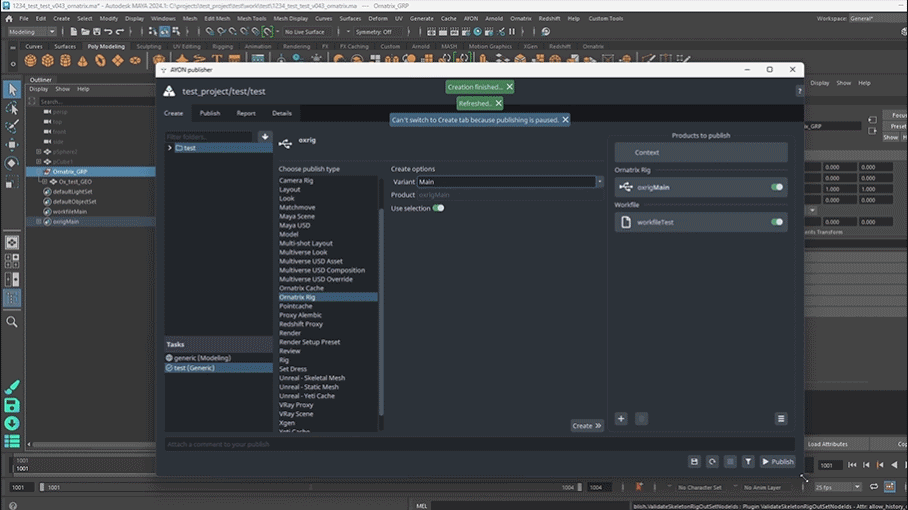Click the publish comment field

pyautogui.click(x=479, y=445)
